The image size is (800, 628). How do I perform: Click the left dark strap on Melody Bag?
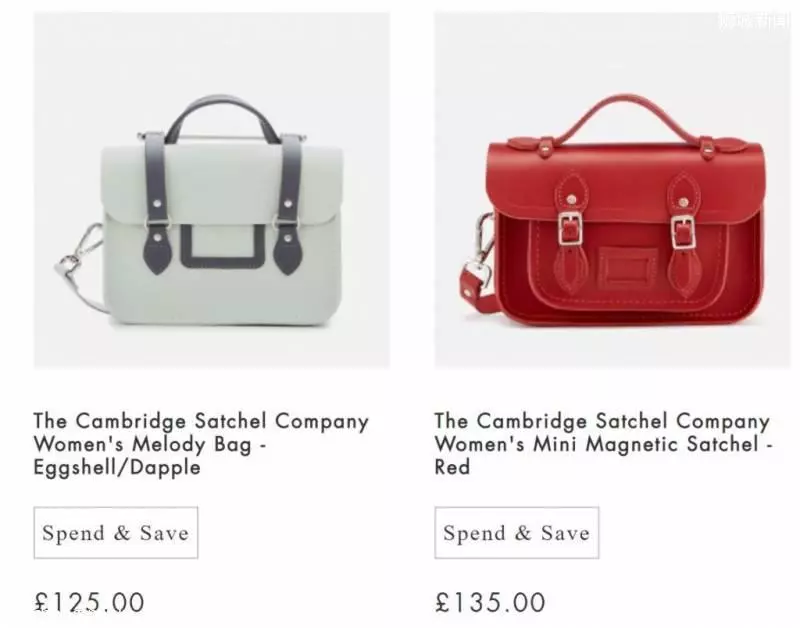click(x=156, y=203)
